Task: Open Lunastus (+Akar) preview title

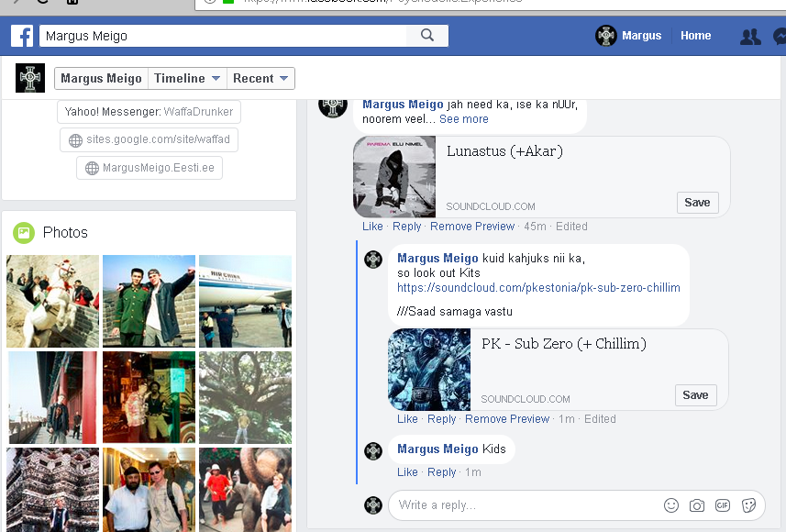Action: 504,151
